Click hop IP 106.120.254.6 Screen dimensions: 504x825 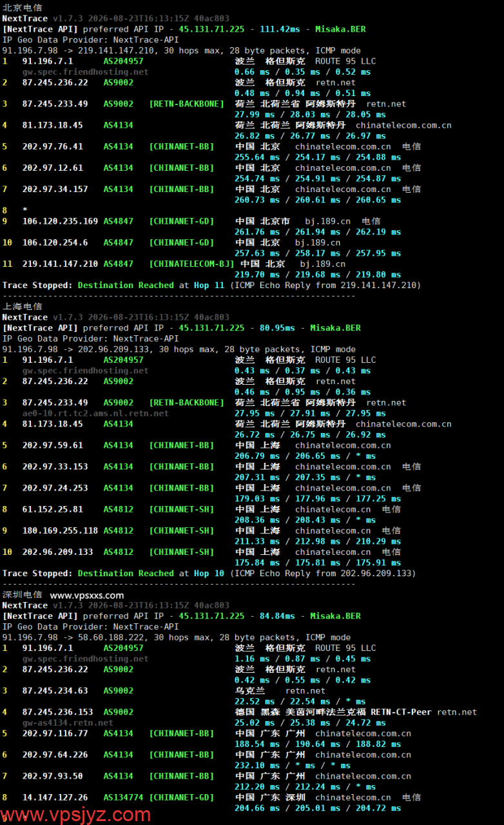[55, 243]
